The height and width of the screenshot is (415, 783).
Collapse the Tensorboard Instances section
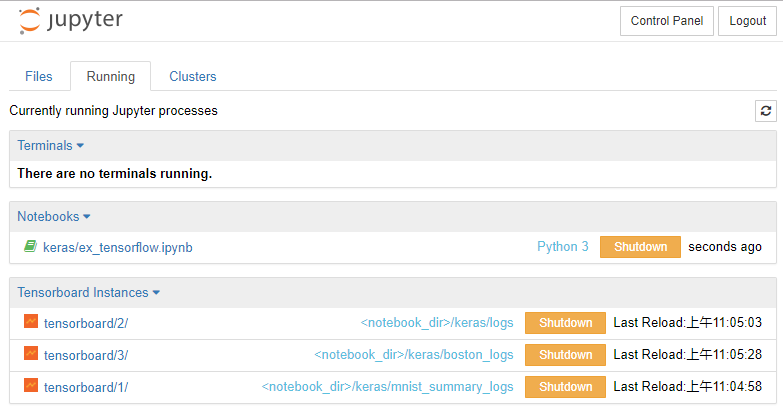[x=88, y=292]
